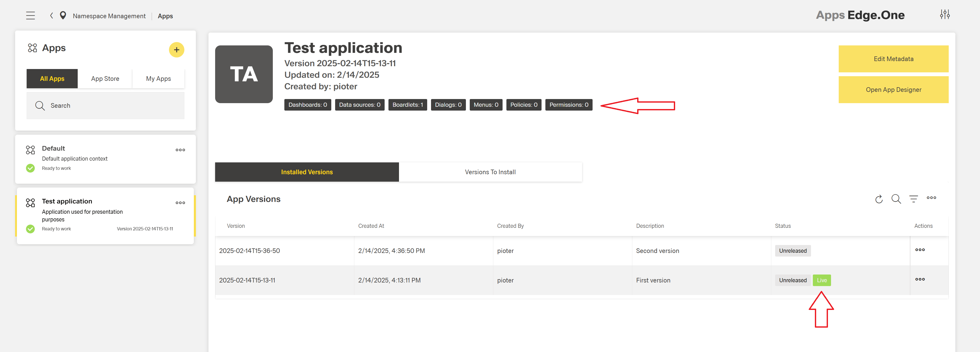The height and width of the screenshot is (352, 980).
Task: Click the Permissions: 0 chip
Action: coord(569,105)
